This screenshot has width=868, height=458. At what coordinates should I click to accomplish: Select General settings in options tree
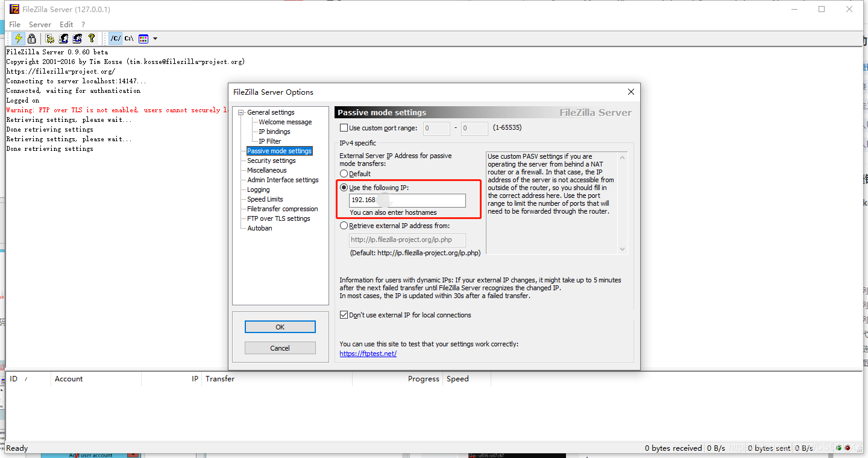pyautogui.click(x=271, y=112)
